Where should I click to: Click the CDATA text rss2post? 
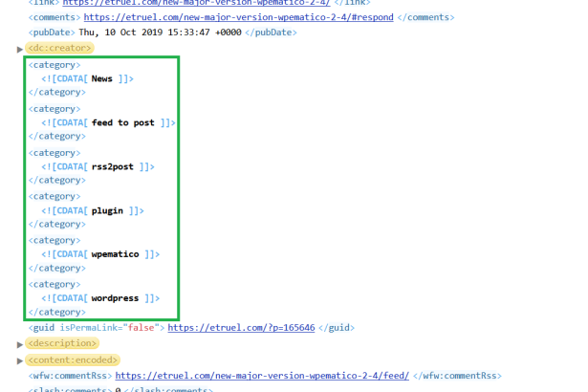(x=113, y=166)
